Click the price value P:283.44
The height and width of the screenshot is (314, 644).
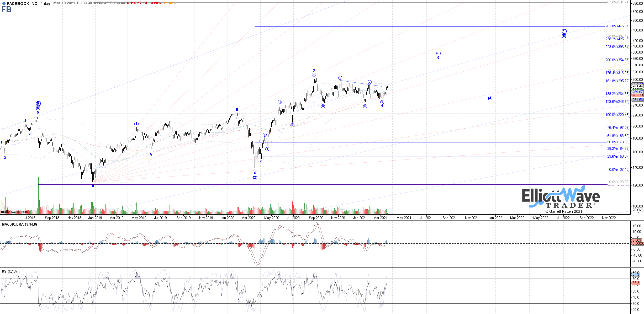coord(118,3)
